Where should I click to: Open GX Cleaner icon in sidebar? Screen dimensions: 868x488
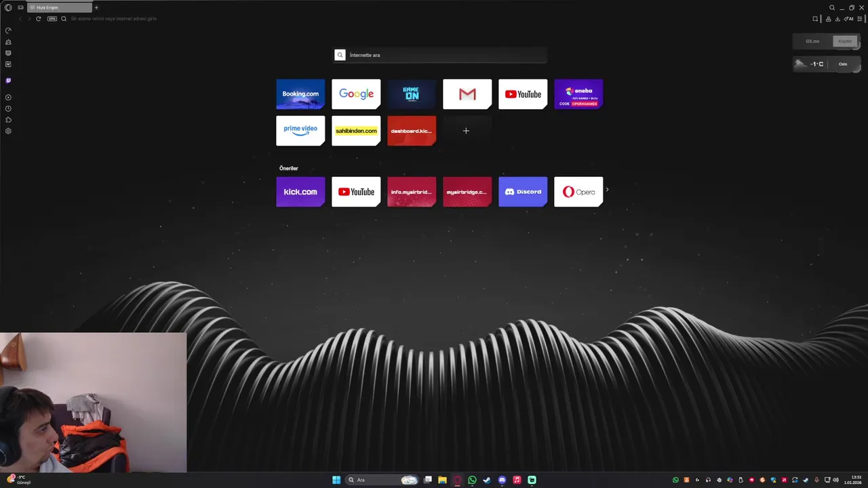[x=8, y=42]
